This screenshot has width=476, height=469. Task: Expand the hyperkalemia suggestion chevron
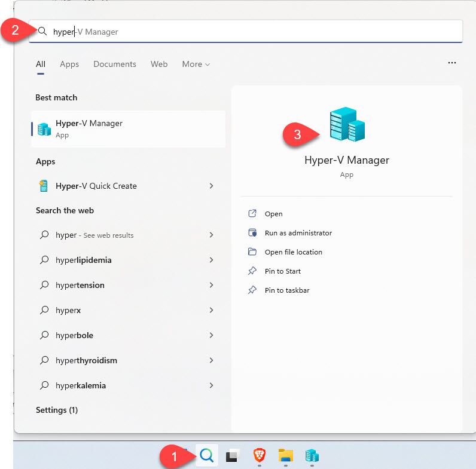point(211,385)
